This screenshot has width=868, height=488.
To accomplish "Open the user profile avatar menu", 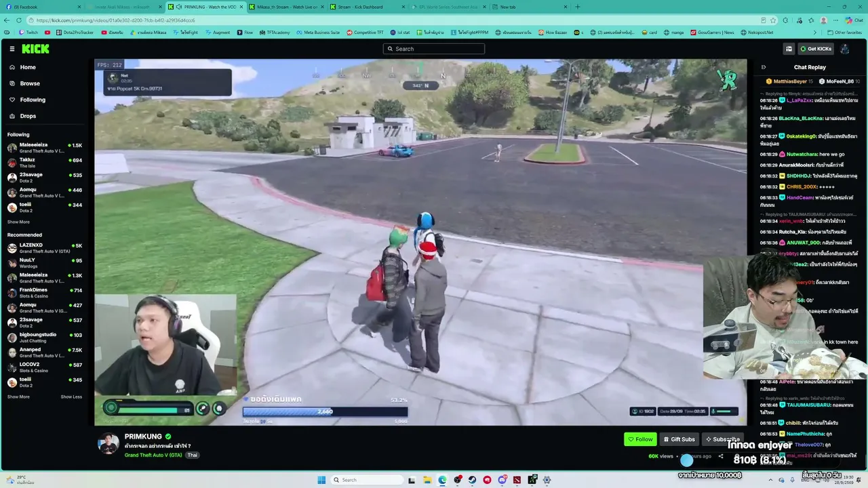I will [x=845, y=49].
